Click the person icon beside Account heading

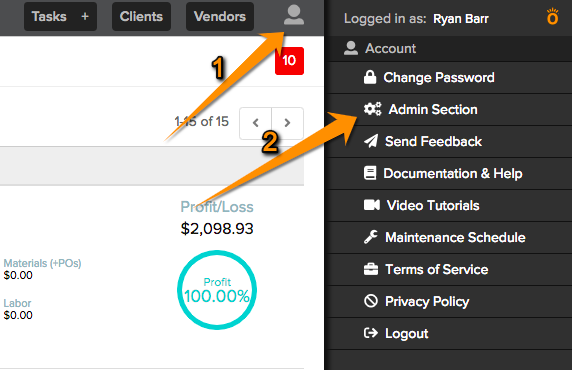coord(351,48)
